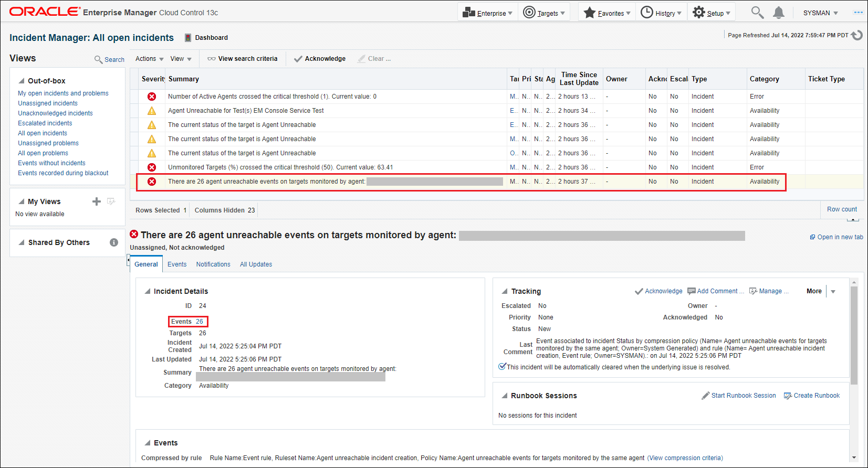The image size is (868, 468).
Task: Expand the More dropdown arrow in Tracking
Action: (833, 292)
